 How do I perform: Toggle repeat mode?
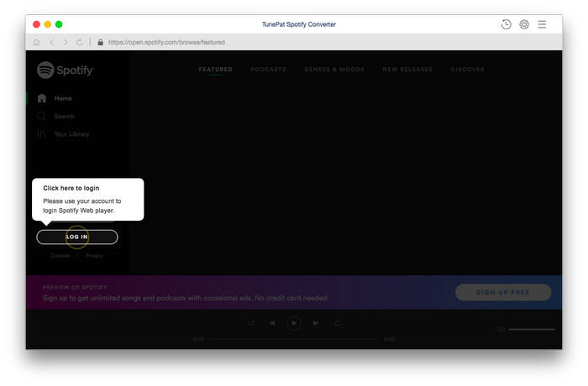[x=337, y=323]
